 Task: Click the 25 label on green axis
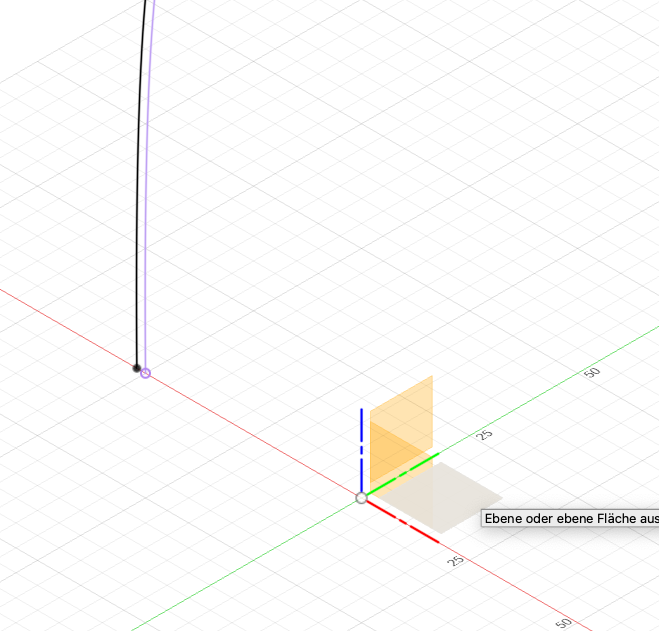[487, 435]
